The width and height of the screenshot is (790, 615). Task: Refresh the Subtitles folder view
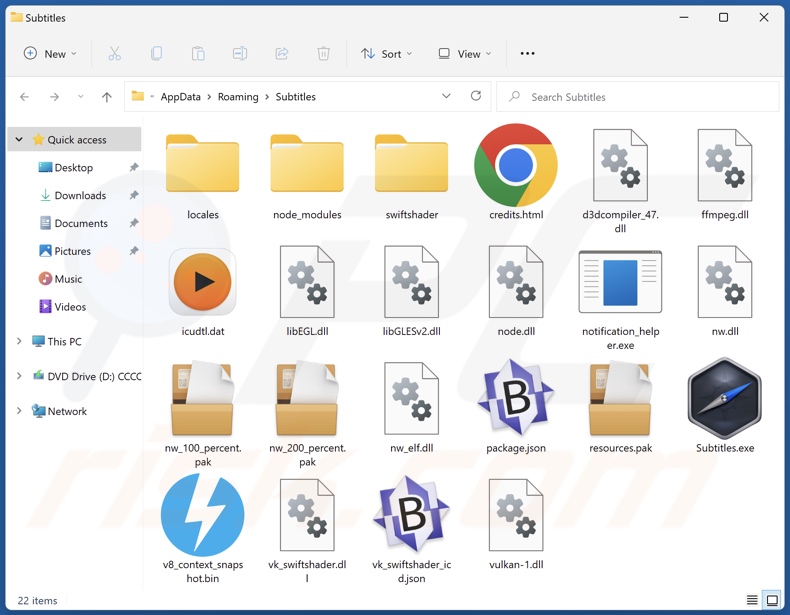pyautogui.click(x=476, y=96)
